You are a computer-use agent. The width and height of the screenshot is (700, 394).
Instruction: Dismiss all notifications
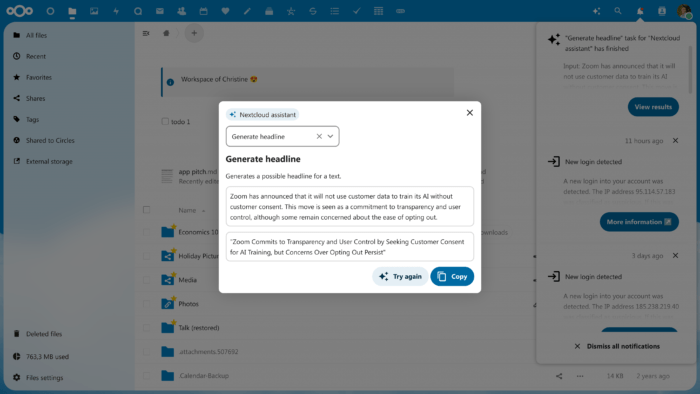pyautogui.click(x=617, y=346)
